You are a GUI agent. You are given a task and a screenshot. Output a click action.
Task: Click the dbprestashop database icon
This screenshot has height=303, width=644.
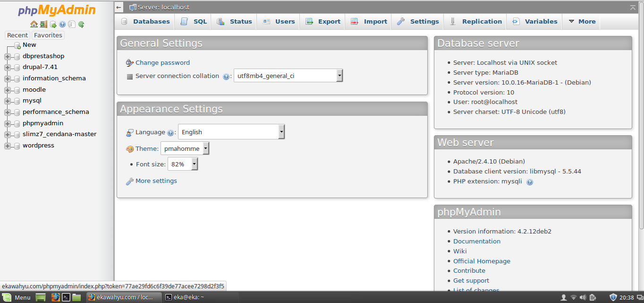coord(17,56)
